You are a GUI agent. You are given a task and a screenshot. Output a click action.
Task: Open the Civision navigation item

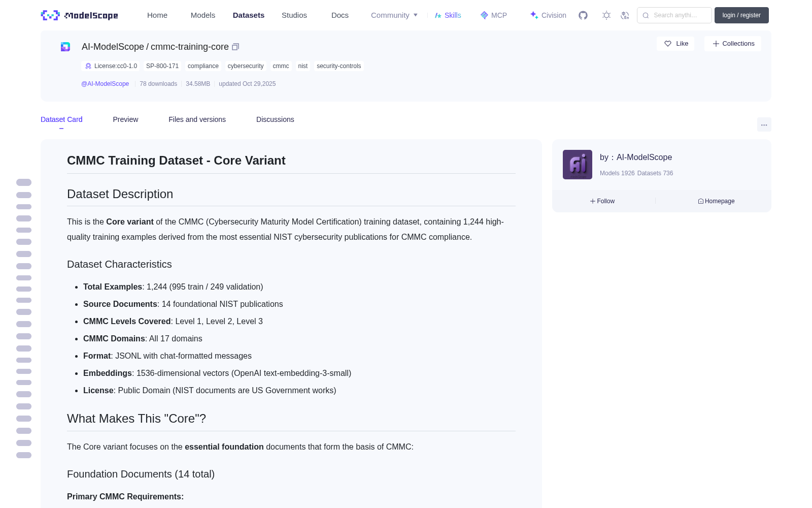(548, 15)
